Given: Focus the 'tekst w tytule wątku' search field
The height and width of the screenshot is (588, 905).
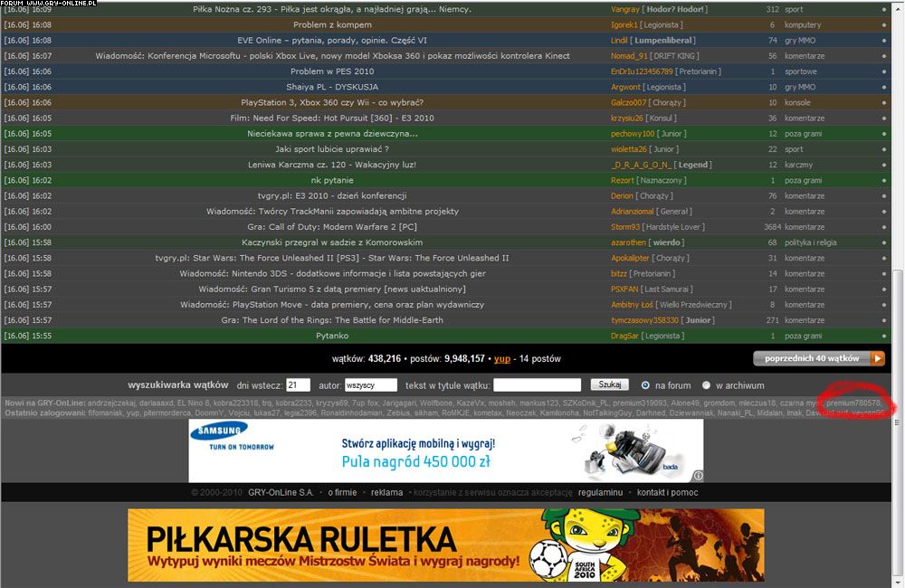Looking at the screenshot, I should click(538, 384).
